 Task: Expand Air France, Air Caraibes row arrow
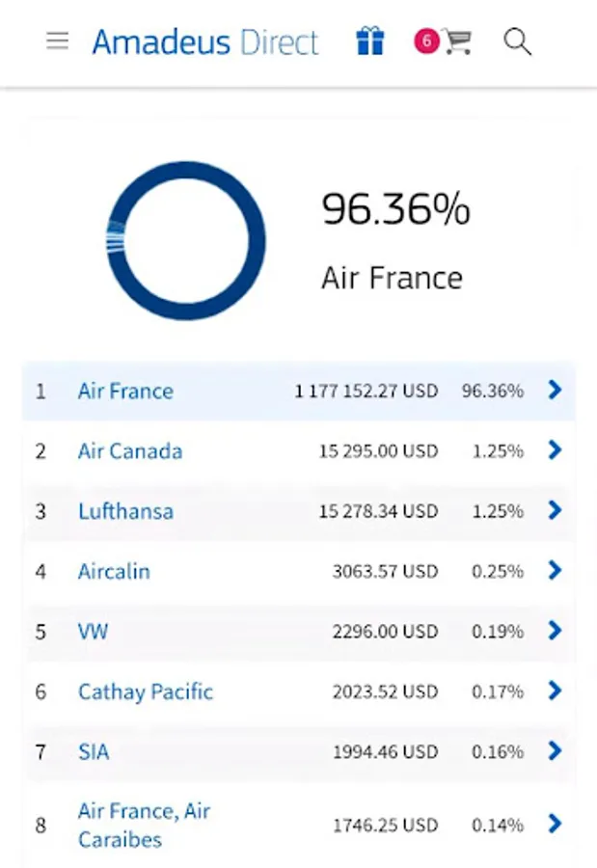tap(555, 824)
